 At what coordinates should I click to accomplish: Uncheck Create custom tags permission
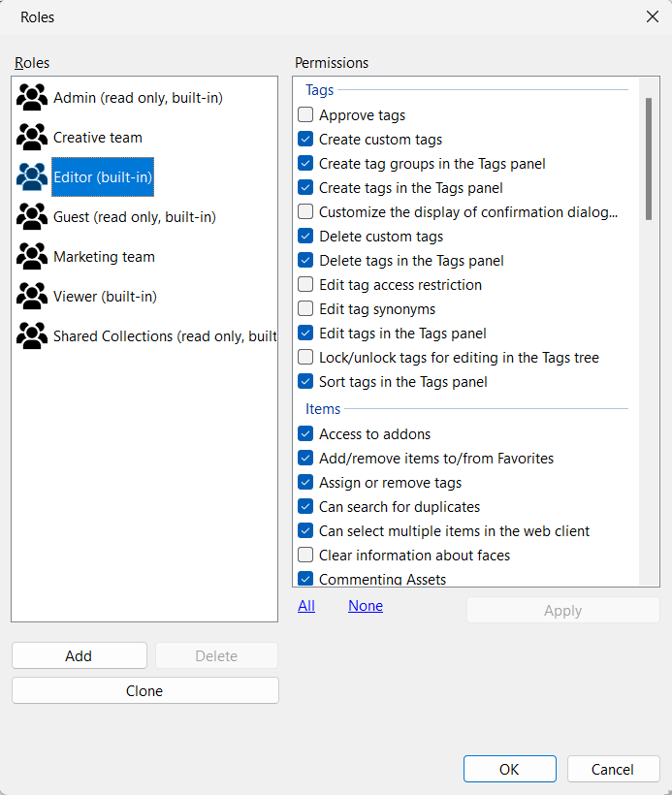(x=306, y=140)
